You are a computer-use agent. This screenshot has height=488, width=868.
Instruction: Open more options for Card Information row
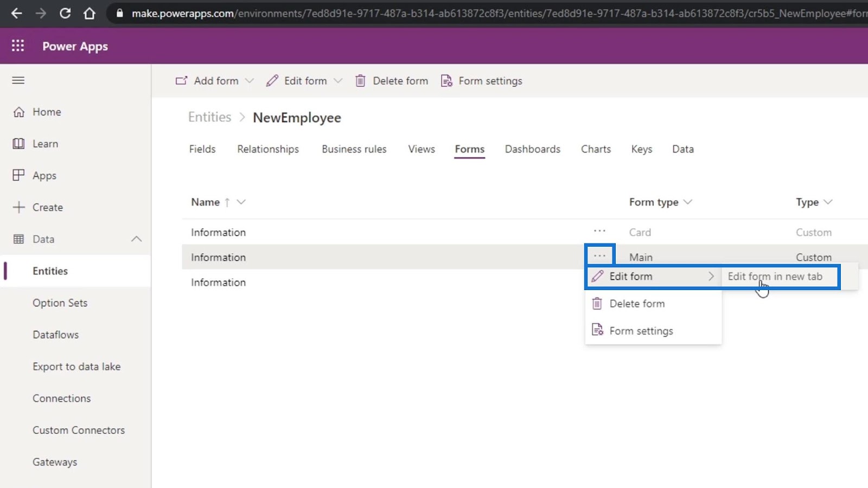point(599,231)
